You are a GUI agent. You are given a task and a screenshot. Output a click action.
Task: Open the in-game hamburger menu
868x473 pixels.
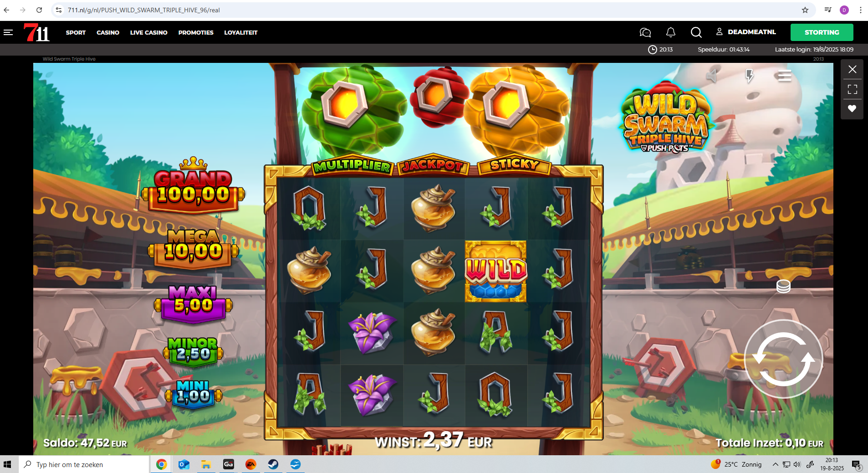[784, 76]
